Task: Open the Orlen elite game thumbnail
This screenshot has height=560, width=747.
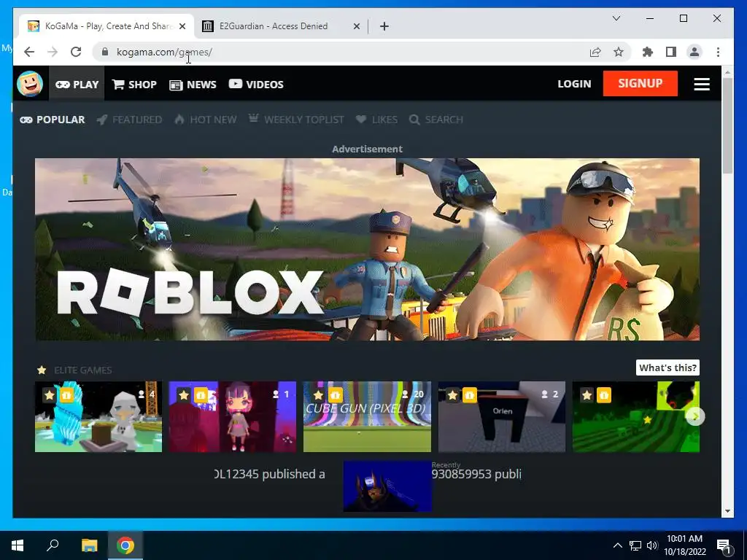Action: pos(502,416)
